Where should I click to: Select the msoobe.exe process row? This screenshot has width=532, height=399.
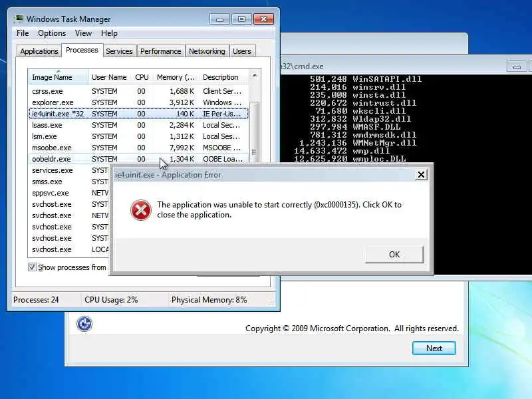[x=138, y=148]
